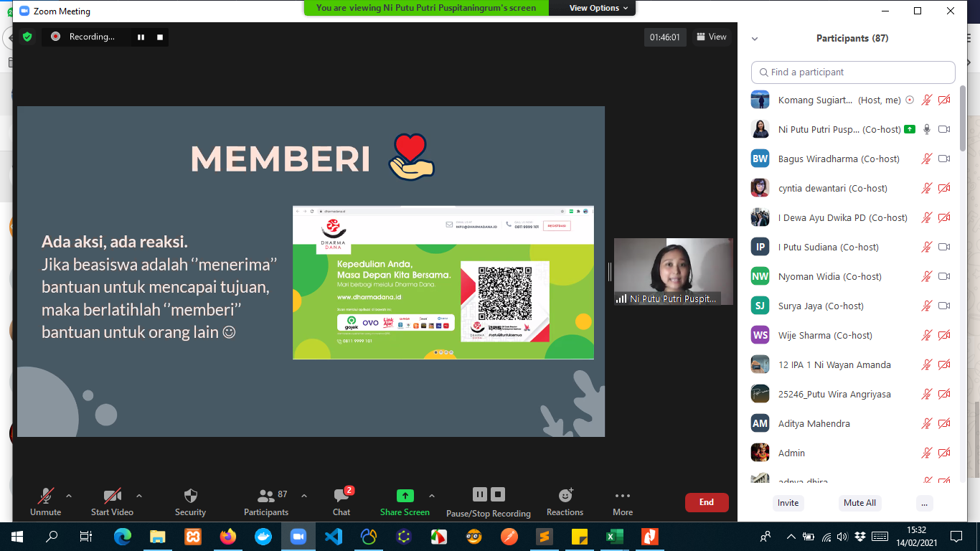Click the green encryption shield icon
Image resolution: width=980 pixels, height=551 pixels.
click(x=27, y=37)
